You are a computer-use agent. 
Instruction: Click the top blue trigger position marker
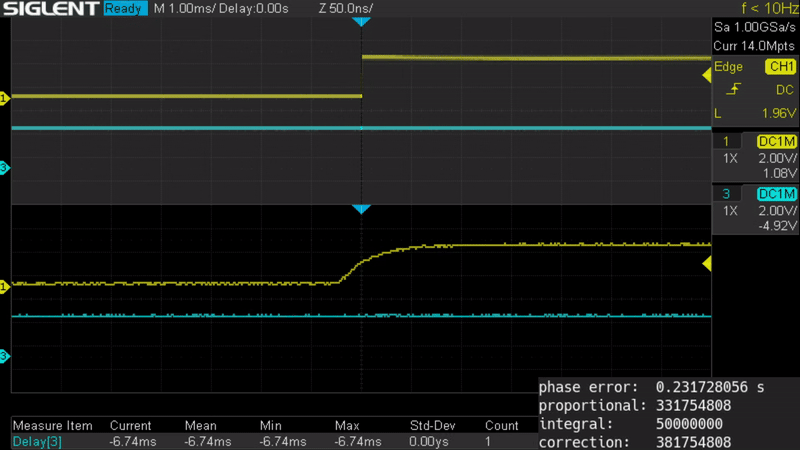[361, 21]
